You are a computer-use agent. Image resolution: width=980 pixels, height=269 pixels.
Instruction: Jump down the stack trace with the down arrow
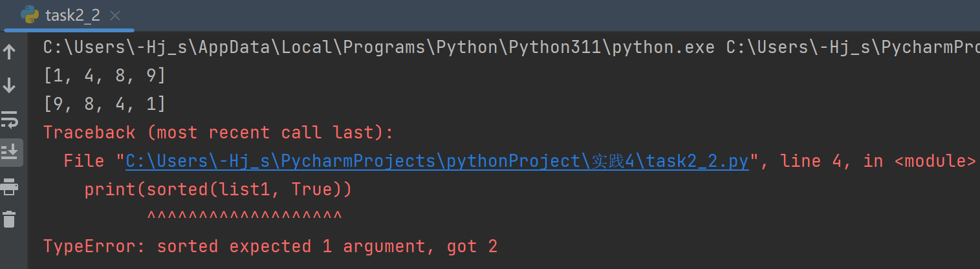click(10, 85)
